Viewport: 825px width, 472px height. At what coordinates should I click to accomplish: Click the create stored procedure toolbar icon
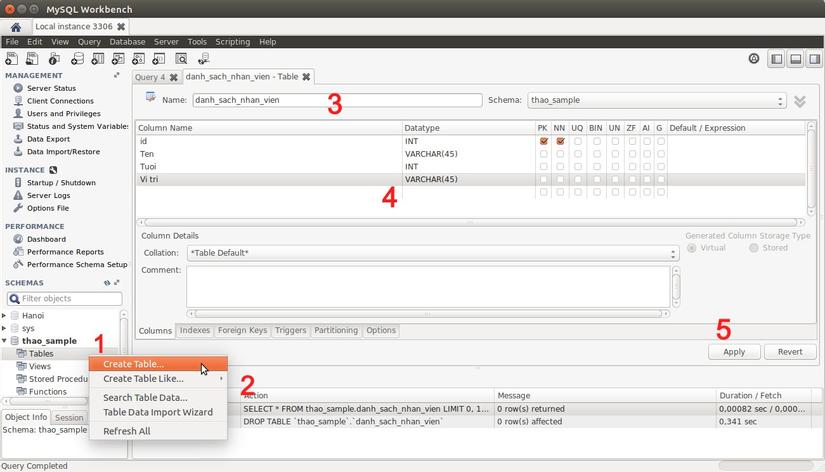point(138,58)
